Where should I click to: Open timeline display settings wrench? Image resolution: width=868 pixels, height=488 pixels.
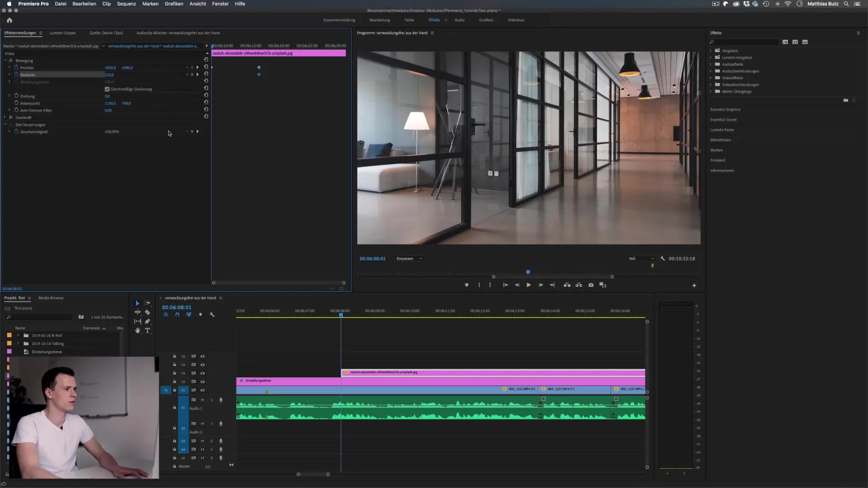tap(212, 314)
